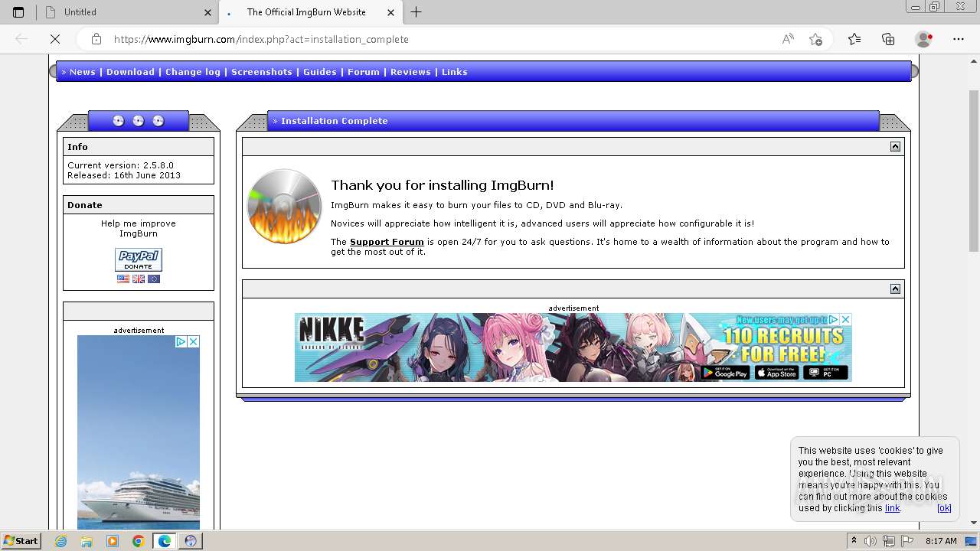Screen dimensions: 980x551
Task: Click the first disc icon in sidebar header
Action: (119, 121)
